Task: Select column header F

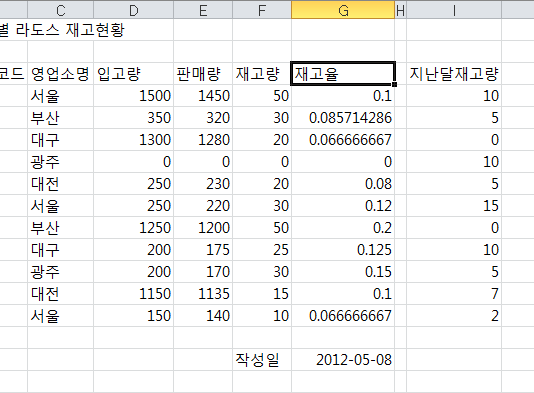Action: point(262,10)
